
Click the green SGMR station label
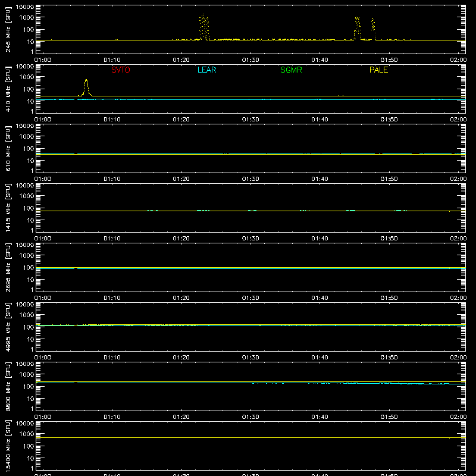[x=291, y=70]
